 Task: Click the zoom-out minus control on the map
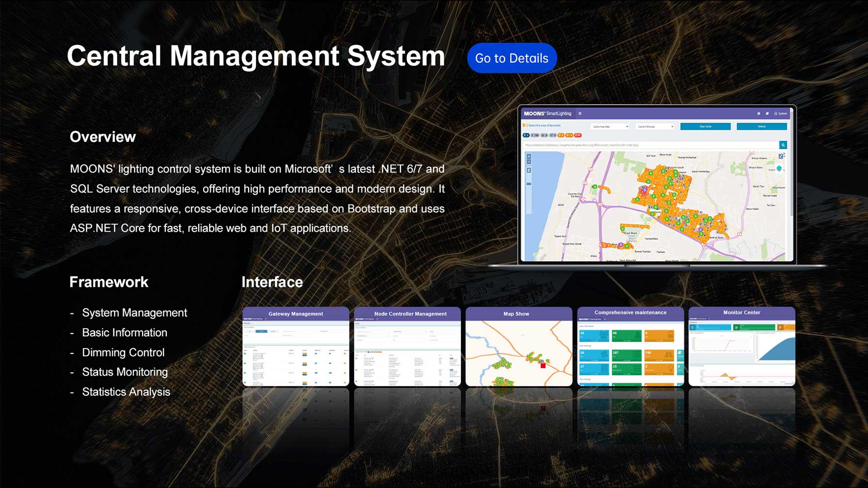(x=529, y=162)
